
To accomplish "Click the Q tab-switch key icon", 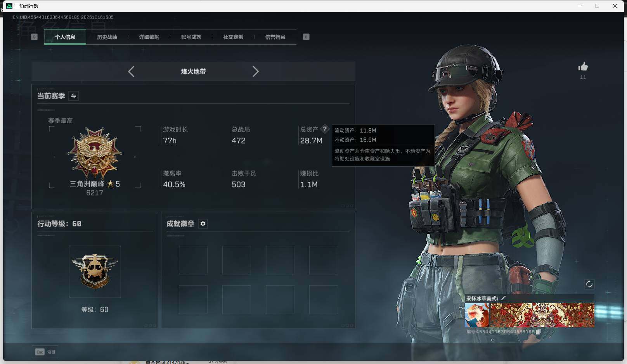I will pyautogui.click(x=34, y=37).
